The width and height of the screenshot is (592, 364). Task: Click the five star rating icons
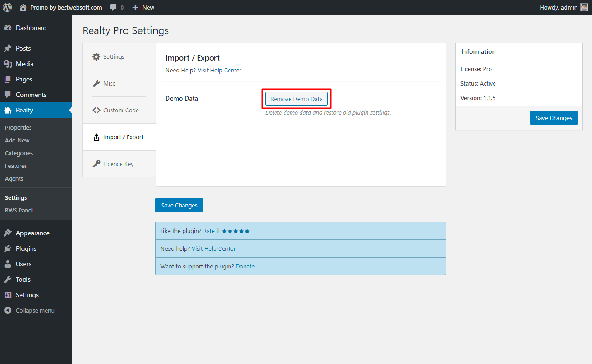(236, 231)
